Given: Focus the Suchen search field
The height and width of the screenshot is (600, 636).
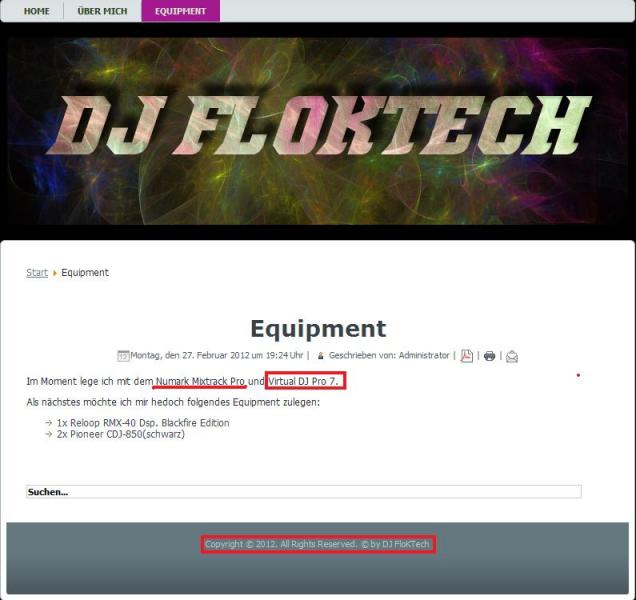Looking at the screenshot, I should coord(303,491).
